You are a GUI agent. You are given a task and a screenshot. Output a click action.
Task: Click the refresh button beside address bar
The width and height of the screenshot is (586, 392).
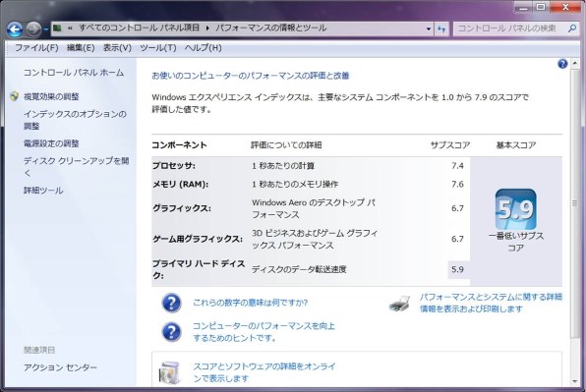tap(441, 28)
